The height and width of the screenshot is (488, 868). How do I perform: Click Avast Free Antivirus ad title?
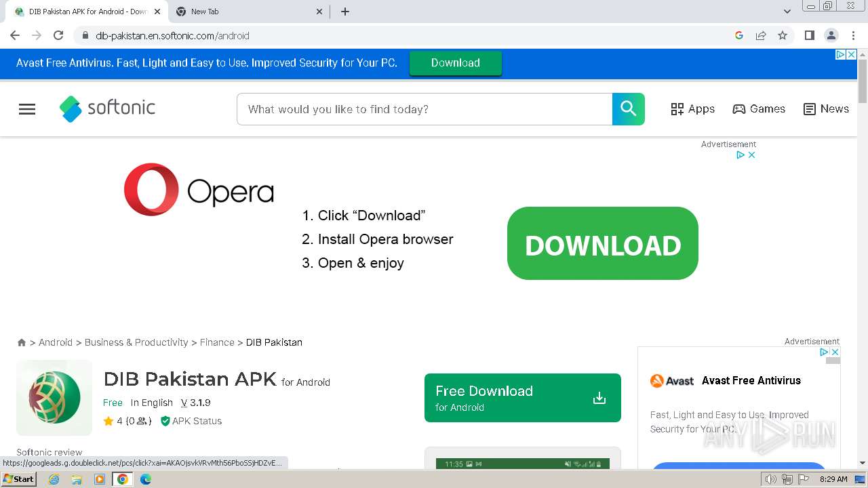click(751, 381)
